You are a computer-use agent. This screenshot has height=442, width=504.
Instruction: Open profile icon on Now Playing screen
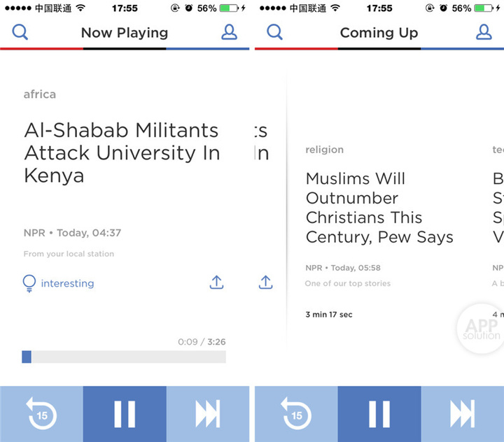click(x=229, y=32)
